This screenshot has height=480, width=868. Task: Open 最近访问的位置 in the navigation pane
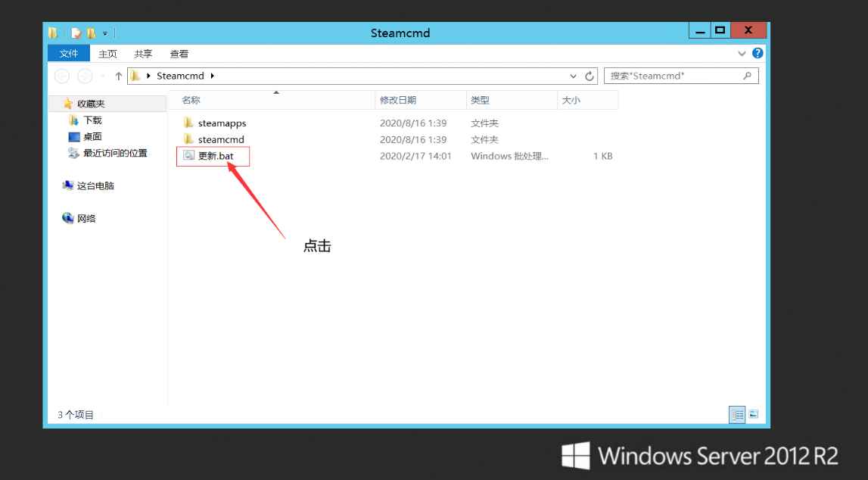[115, 154]
